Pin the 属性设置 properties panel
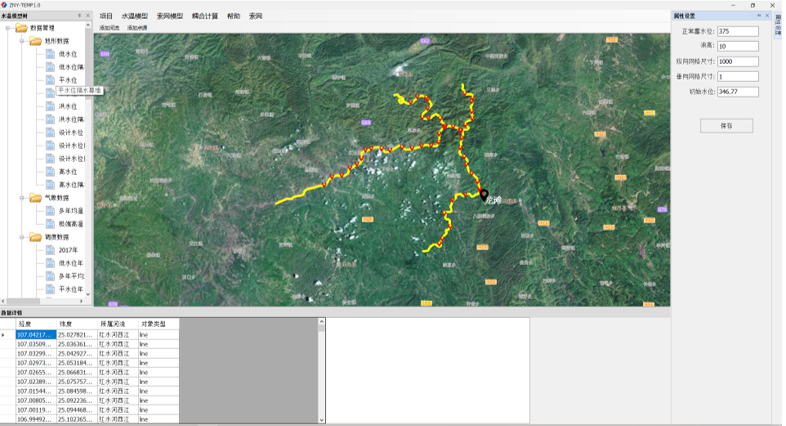 click(x=759, y=16)
